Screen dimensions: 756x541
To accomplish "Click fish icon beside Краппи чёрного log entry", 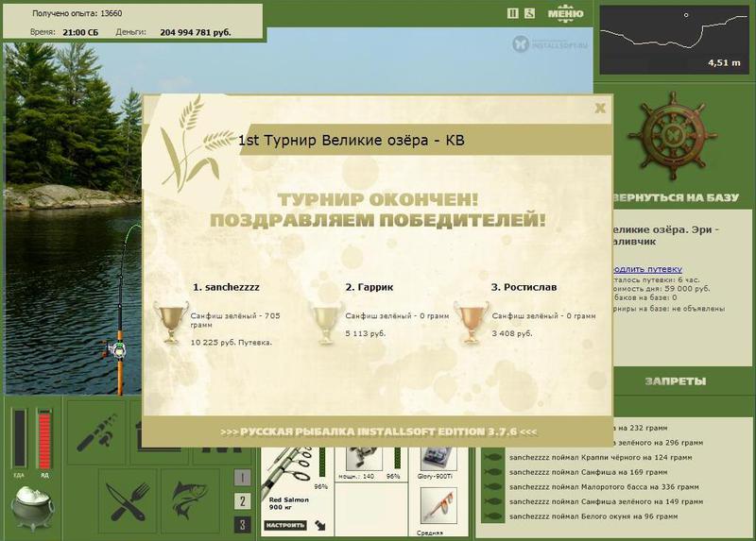I will [x=491, y=457].
